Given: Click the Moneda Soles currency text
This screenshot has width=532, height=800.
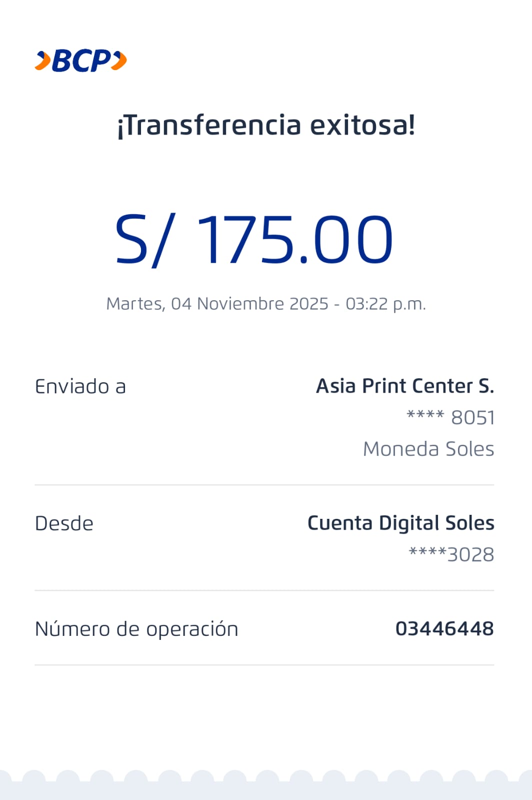Looking at the screenshot, I should click(428, 449).
